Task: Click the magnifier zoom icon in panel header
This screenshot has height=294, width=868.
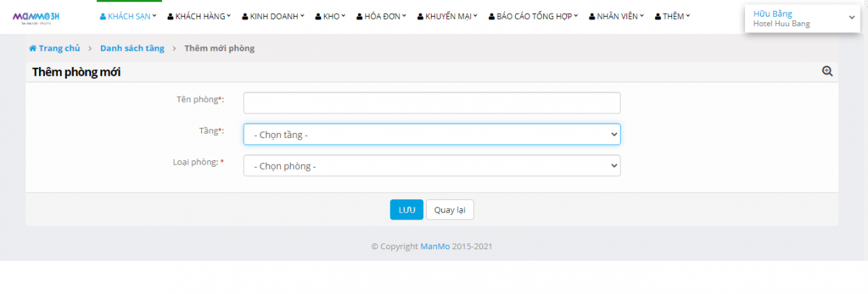Action: tap(827, 71)
